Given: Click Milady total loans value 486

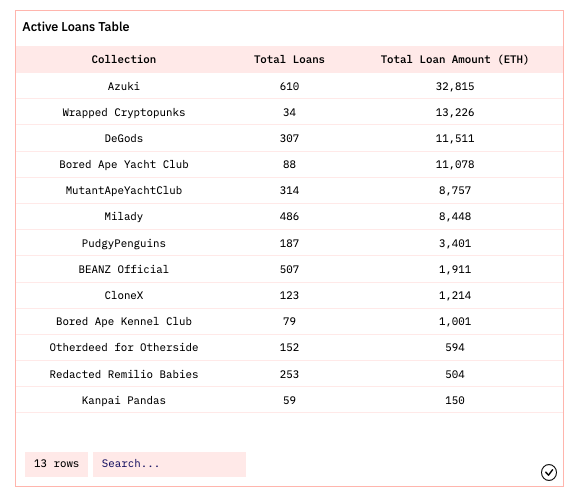Looking at the screenshot, I should tap(289, 216).
